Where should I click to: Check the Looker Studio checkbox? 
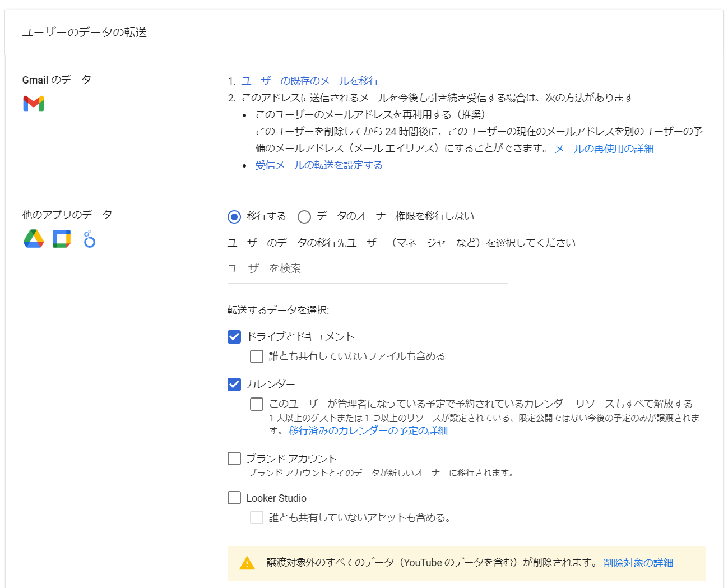234,498
